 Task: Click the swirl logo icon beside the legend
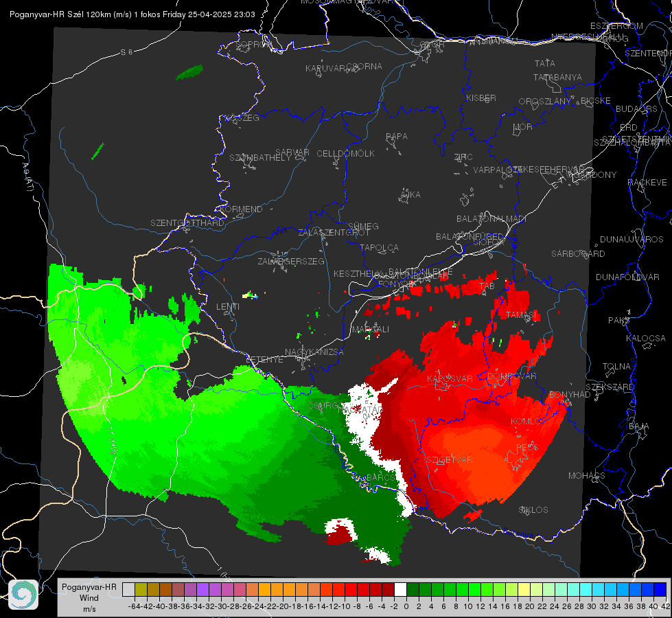[23, 594]
